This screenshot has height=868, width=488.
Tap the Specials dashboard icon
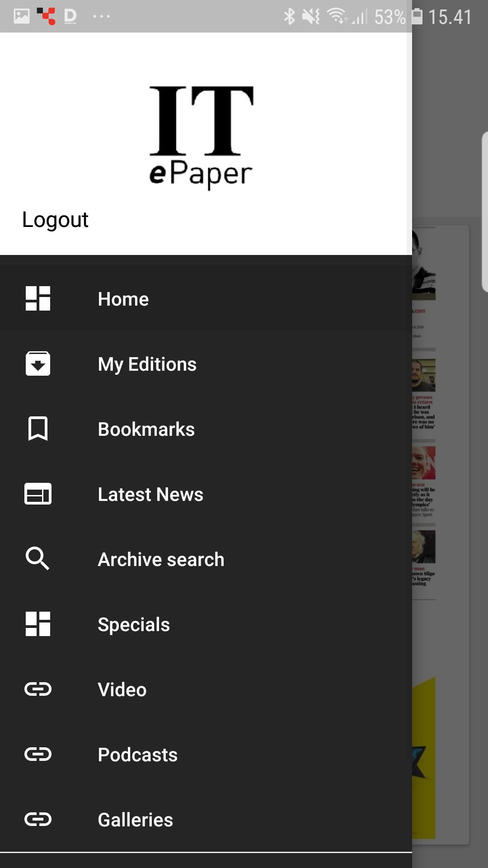[38, 624]
